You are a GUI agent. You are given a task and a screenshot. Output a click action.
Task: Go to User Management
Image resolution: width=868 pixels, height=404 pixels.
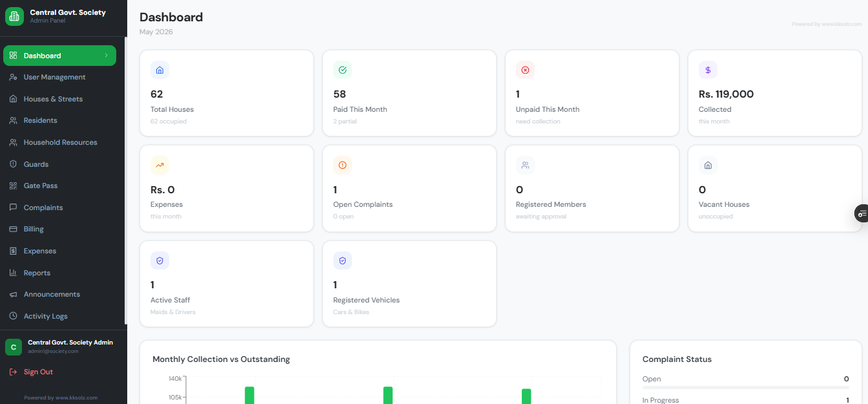pos(59,77)
